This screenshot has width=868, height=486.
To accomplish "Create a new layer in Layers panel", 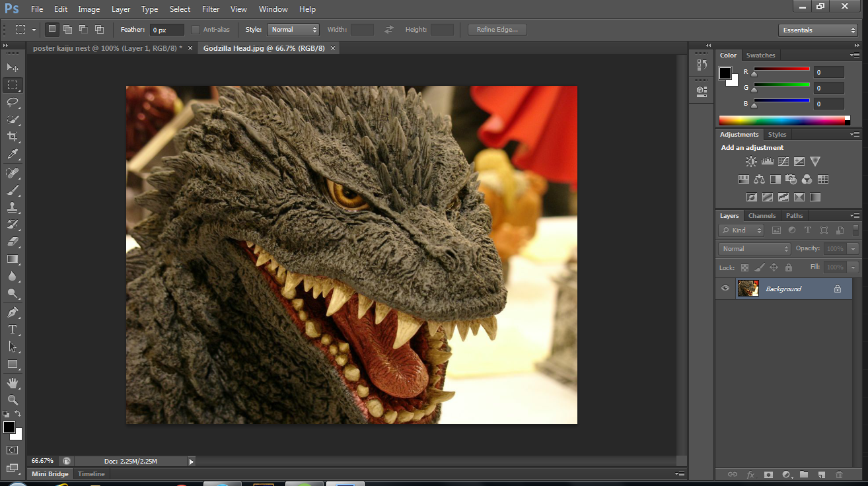I will (x=822, y=474).
